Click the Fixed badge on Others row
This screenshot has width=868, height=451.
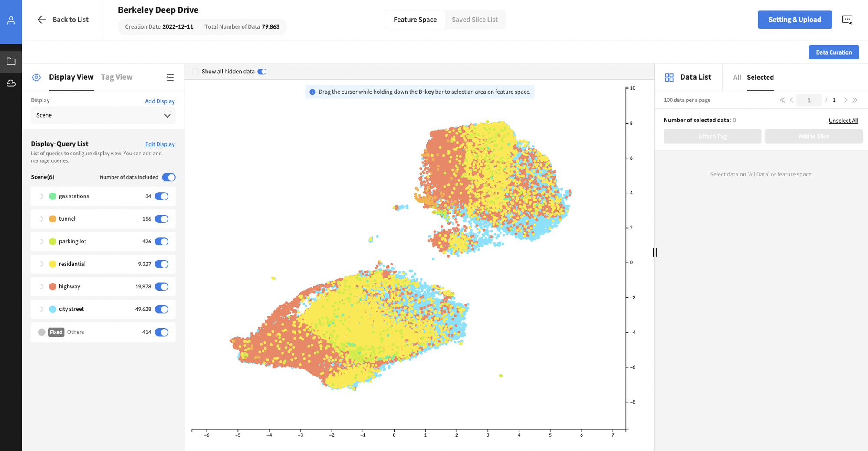(56, 332)
